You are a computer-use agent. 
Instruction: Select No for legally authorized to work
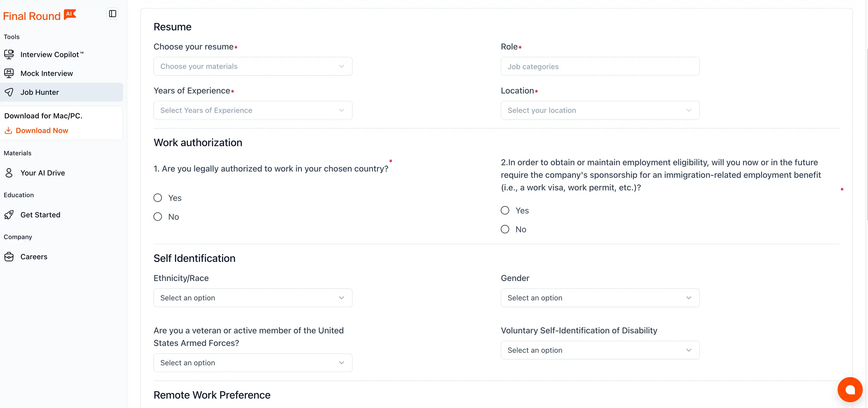coord(158,217)
